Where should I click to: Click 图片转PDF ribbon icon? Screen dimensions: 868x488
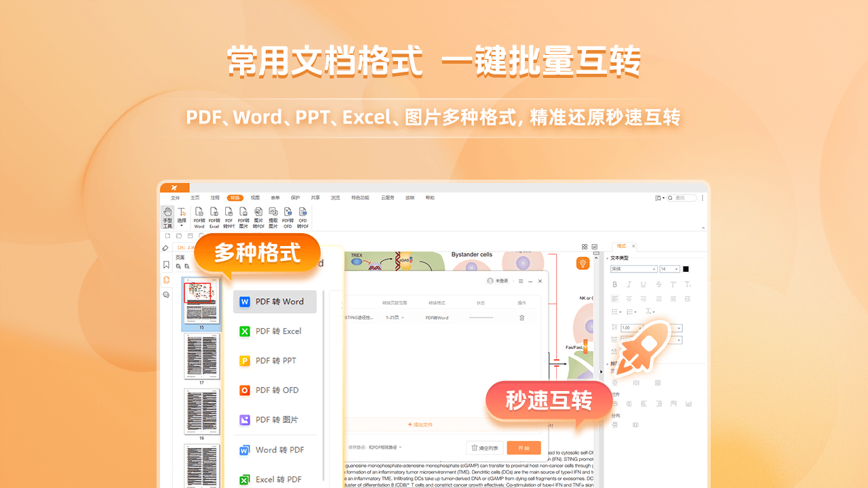pyautogui.click(x=258, y=218)
